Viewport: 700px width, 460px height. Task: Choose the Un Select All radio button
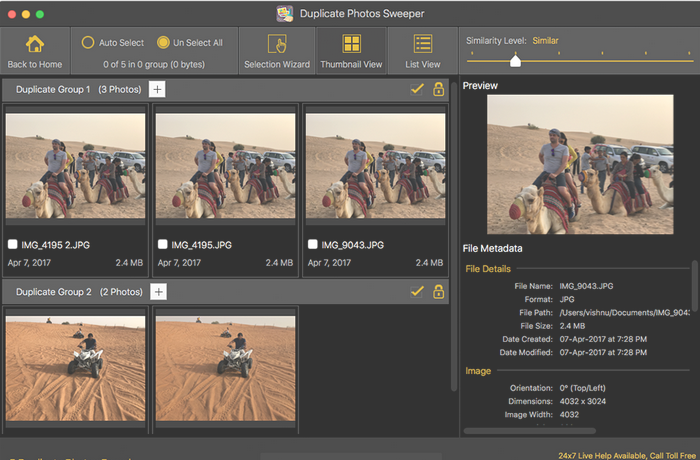pos(163,43)
